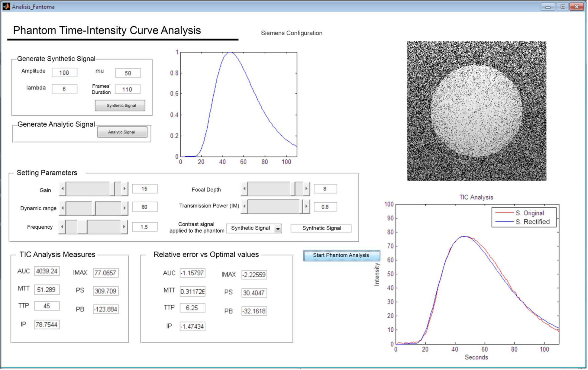Select the PS measure value 309.709

[x=106, y=291]
